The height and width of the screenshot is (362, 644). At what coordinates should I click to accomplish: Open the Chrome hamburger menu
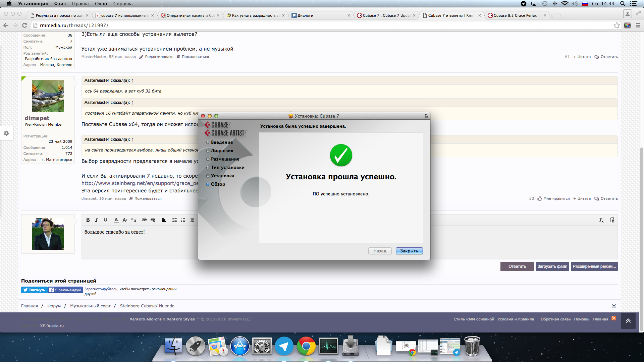[638, 25]
